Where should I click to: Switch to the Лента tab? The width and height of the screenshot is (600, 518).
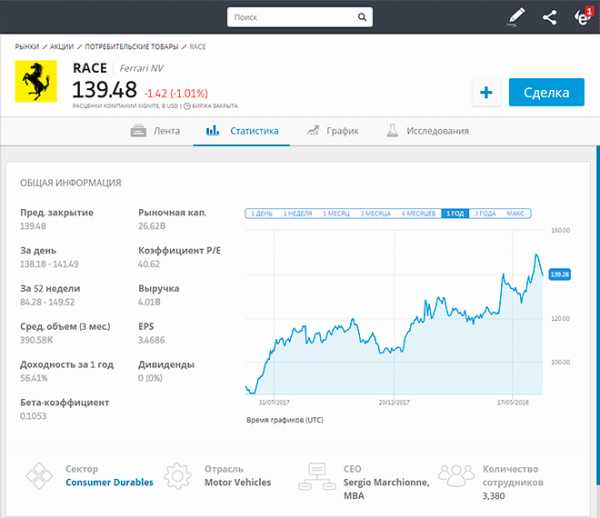coord(155,131)
